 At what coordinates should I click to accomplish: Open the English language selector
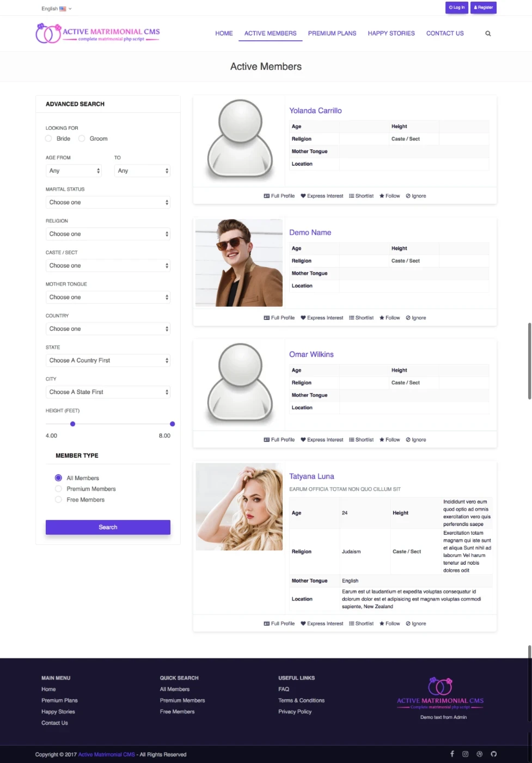coord(56,9)
